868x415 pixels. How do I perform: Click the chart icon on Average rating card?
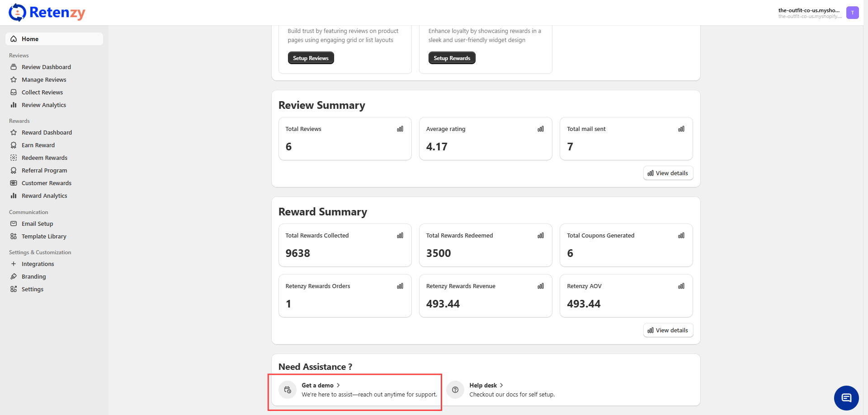[x=541, y=129]
